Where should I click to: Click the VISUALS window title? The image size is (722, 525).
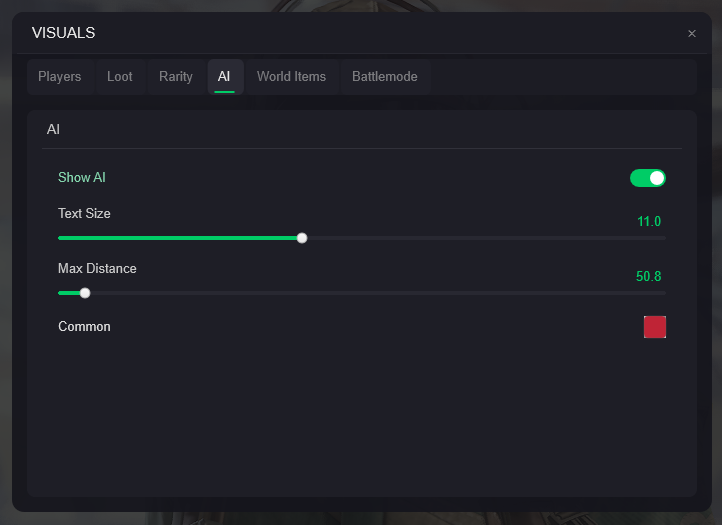[64, 34]
